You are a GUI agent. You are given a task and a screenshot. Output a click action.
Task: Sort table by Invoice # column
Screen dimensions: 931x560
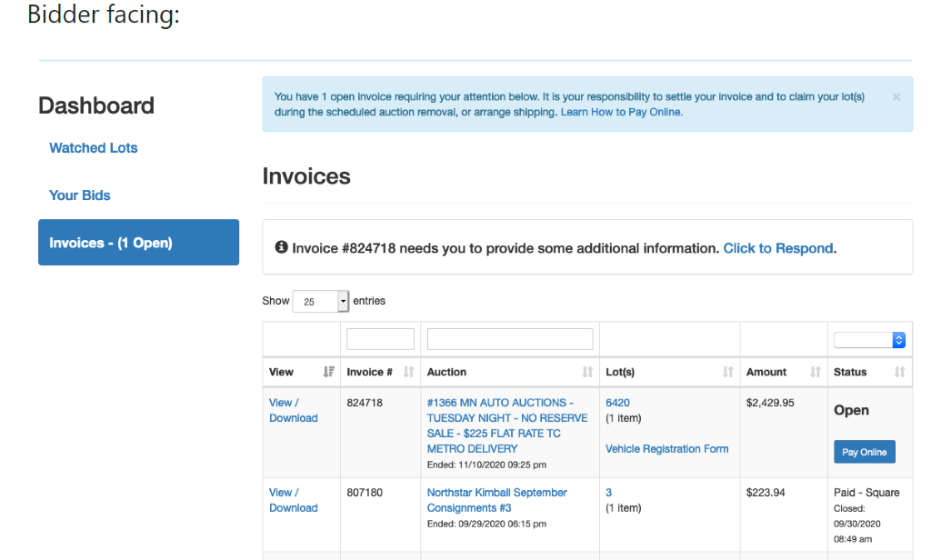click(x=408, y=372)
